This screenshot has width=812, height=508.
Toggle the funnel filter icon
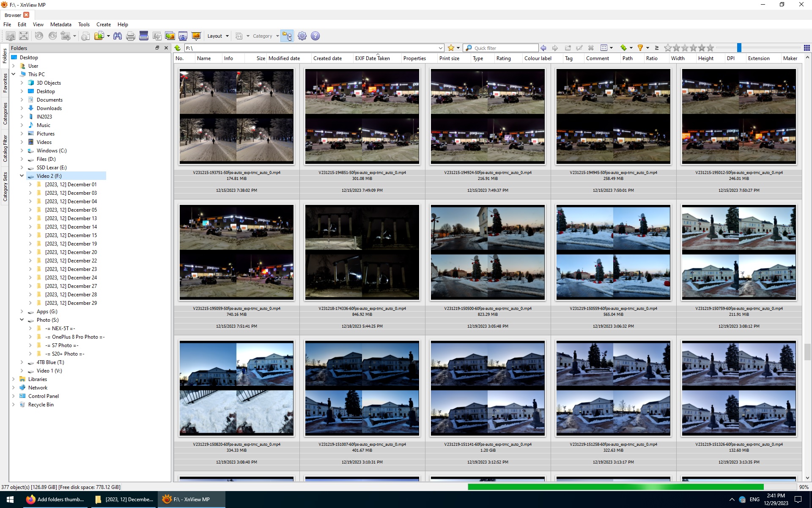click(640, 48)
